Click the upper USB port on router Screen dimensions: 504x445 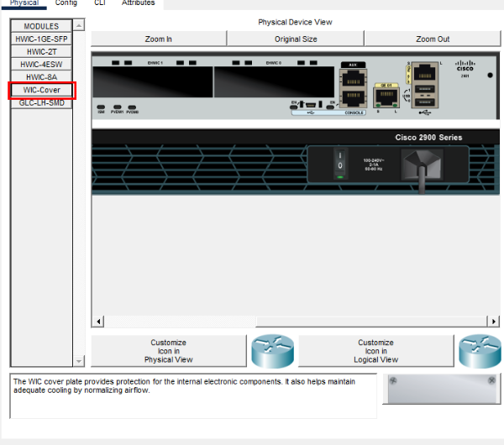(425, 89)
